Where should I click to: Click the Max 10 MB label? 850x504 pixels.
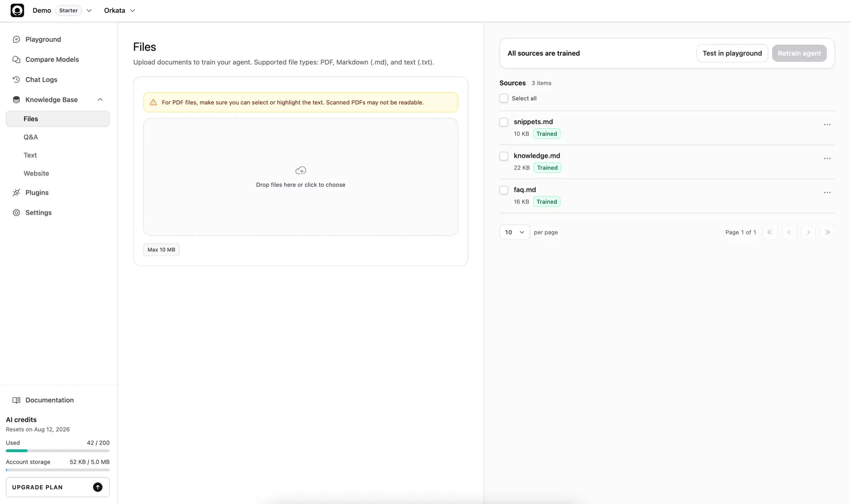coord(161,250)
